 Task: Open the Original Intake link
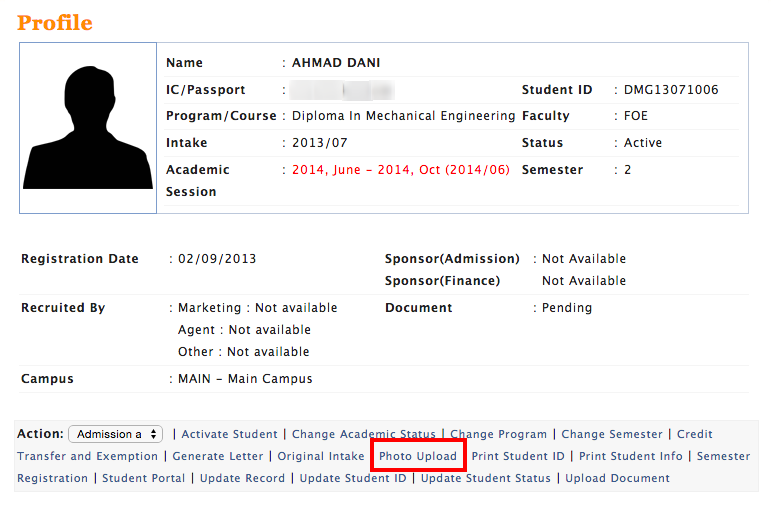pos(321,456)
